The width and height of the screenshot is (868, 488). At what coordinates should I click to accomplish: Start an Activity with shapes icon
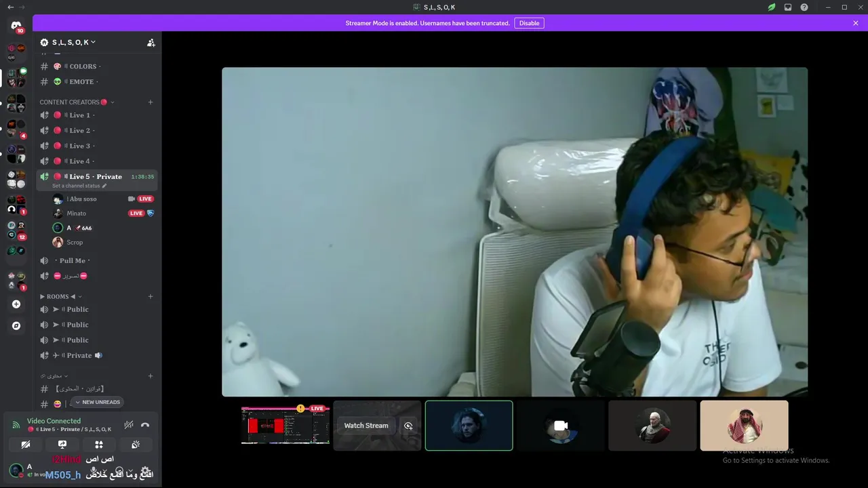coord(99,445)
